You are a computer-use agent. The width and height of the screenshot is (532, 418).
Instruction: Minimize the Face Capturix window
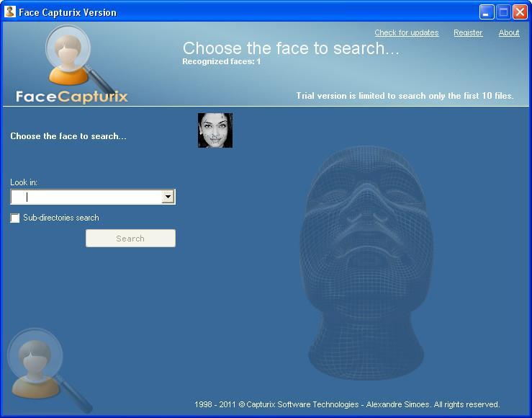487,12
